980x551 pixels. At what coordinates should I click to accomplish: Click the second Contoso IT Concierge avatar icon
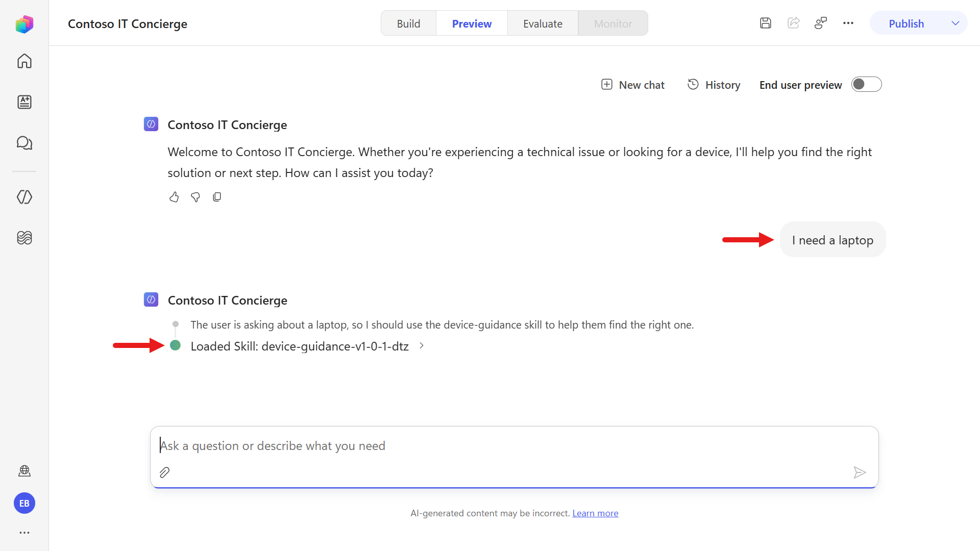(x=151, y=299)
